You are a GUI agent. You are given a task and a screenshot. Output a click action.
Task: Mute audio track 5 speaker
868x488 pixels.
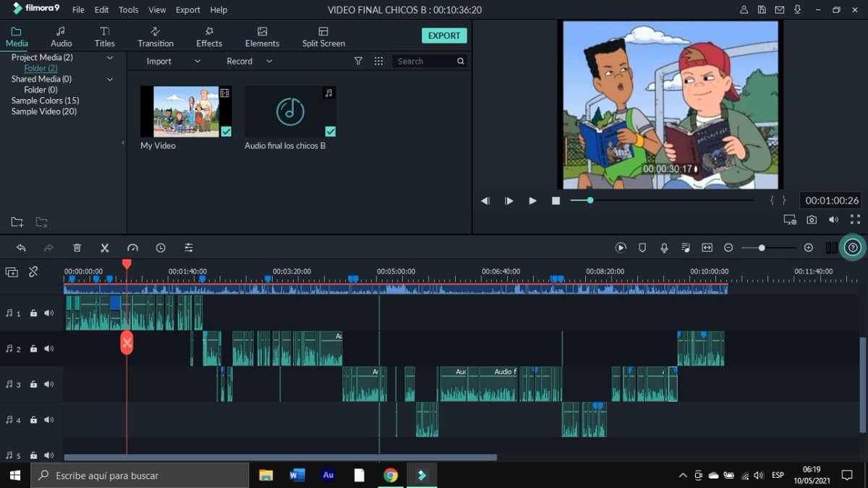(x=48, y=455)
